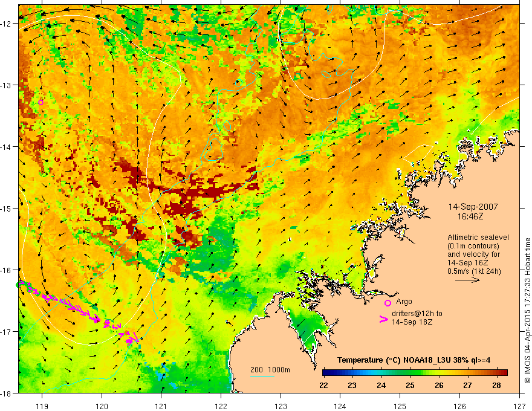Click the '0.5m/s (1kt 24h)' label

pyautogui.click(x=474, y=271)
